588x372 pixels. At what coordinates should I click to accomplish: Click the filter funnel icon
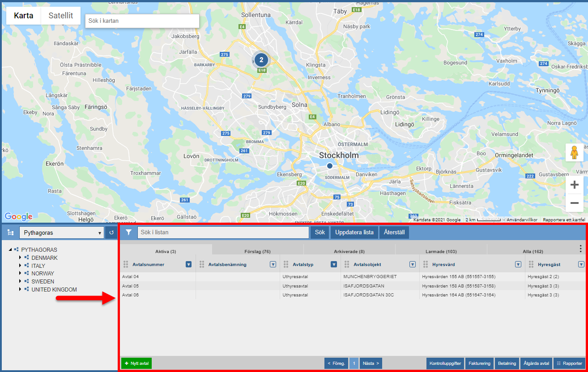128,232
